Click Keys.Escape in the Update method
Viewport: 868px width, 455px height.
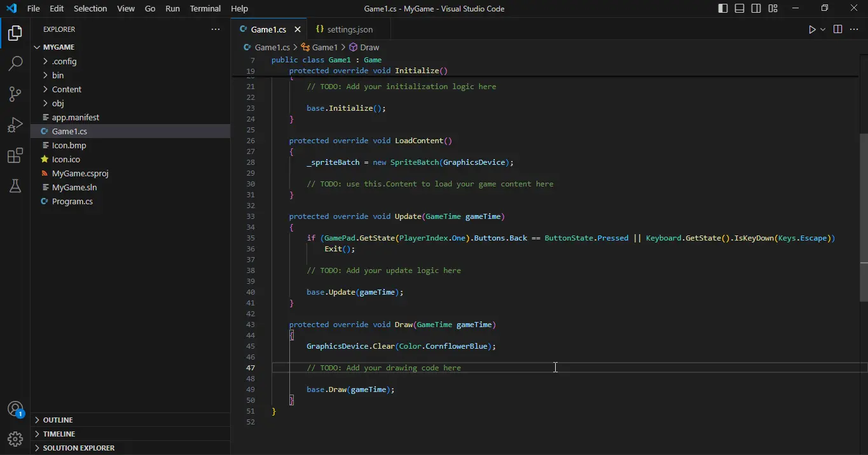point(803,238)
